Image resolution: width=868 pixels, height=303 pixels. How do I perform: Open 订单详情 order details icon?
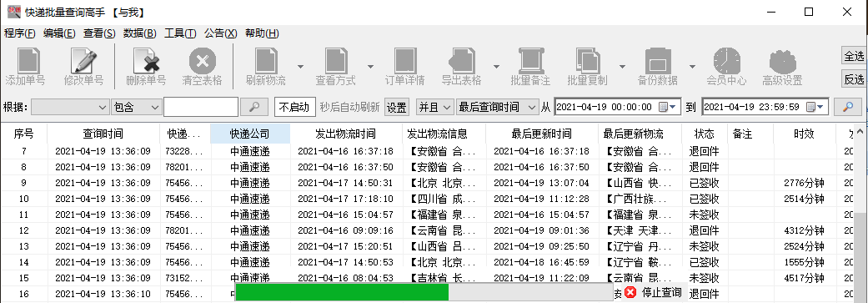tap(405, 60)
